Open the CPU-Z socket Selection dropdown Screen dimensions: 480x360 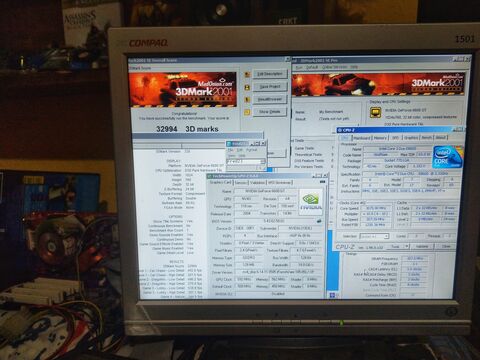(374, 236)
